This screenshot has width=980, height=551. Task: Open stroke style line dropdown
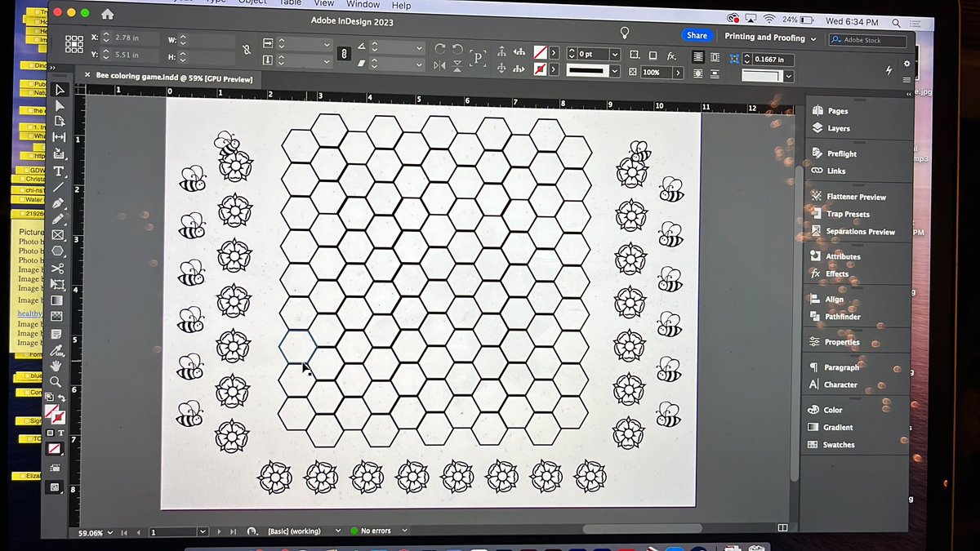pos(615,70)
